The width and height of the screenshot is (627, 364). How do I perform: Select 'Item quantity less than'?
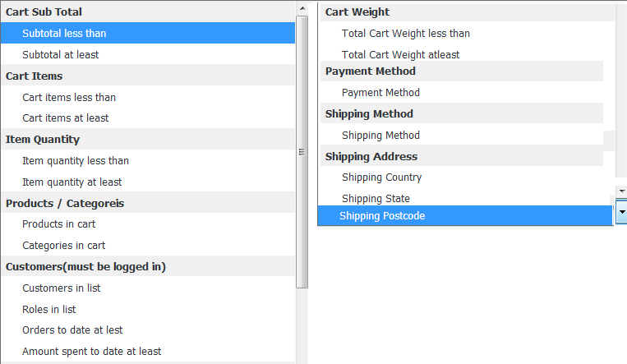point(148,161)
